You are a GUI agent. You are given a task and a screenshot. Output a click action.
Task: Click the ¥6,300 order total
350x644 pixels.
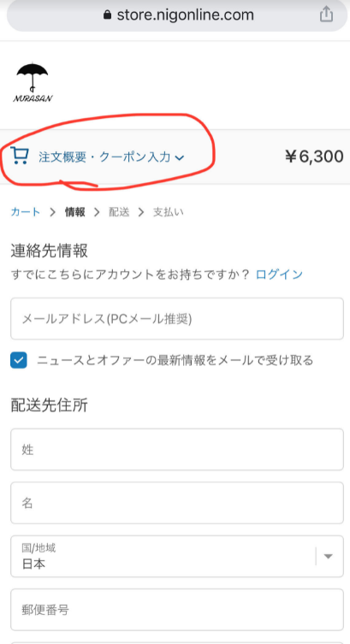pyautogui.click(x=314, y=157)
